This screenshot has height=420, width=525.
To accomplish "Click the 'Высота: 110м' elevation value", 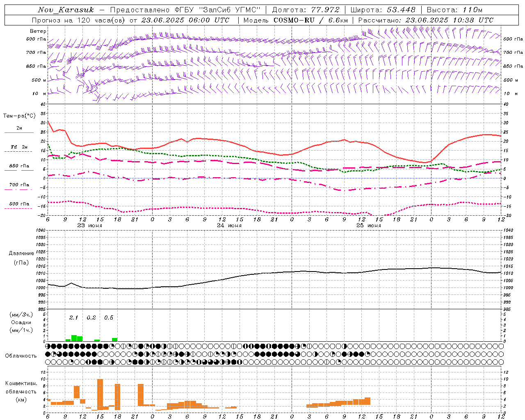I will pos(455,10).
